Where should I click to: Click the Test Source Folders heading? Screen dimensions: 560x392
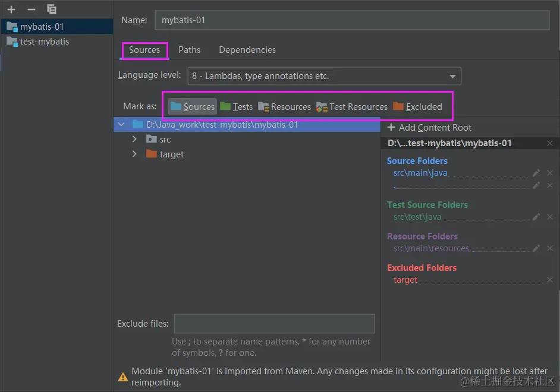427,205
